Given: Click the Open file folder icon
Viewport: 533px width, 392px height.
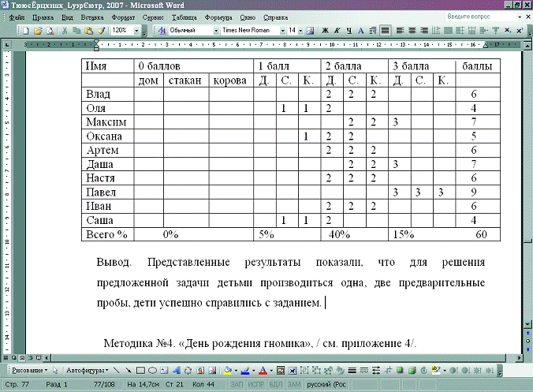Looking at the screenshot, I should pyautogui.click(x=38, y=30).
